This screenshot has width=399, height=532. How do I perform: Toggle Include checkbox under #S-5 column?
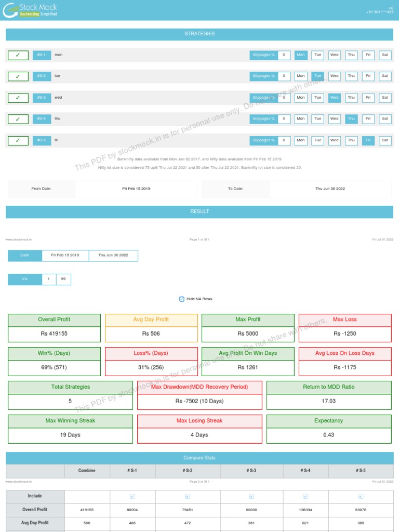[x=361, y=496]
